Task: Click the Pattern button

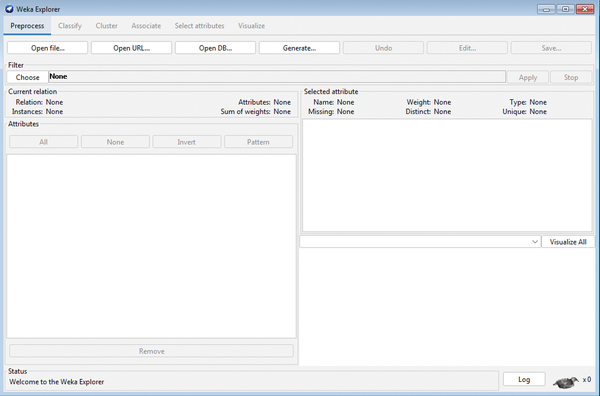Action: [258, 142]
